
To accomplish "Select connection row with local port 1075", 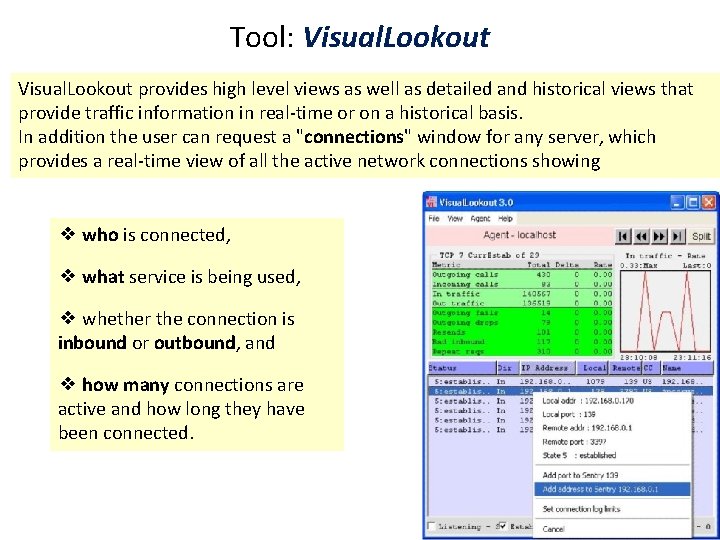I will 571,382.
